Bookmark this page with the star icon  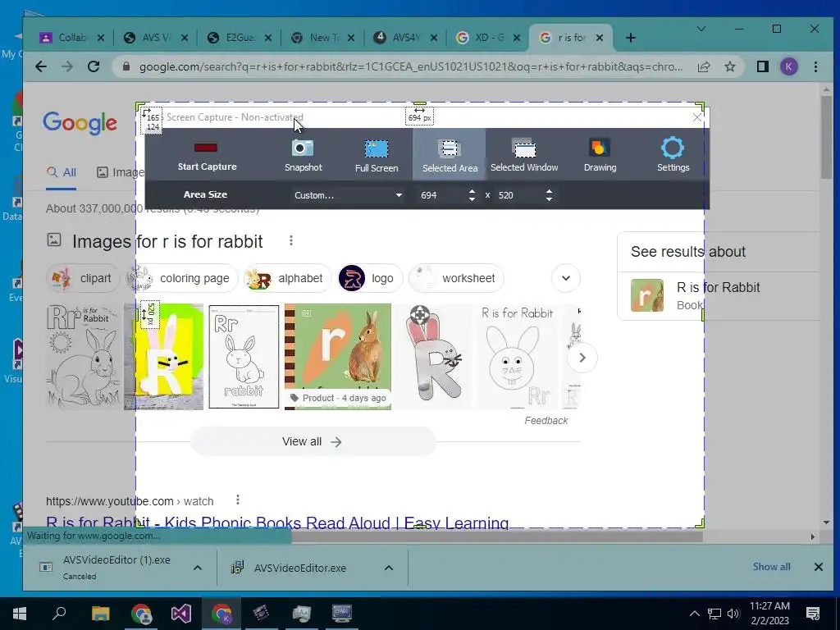pyautogui.click(x=729, y=67)
